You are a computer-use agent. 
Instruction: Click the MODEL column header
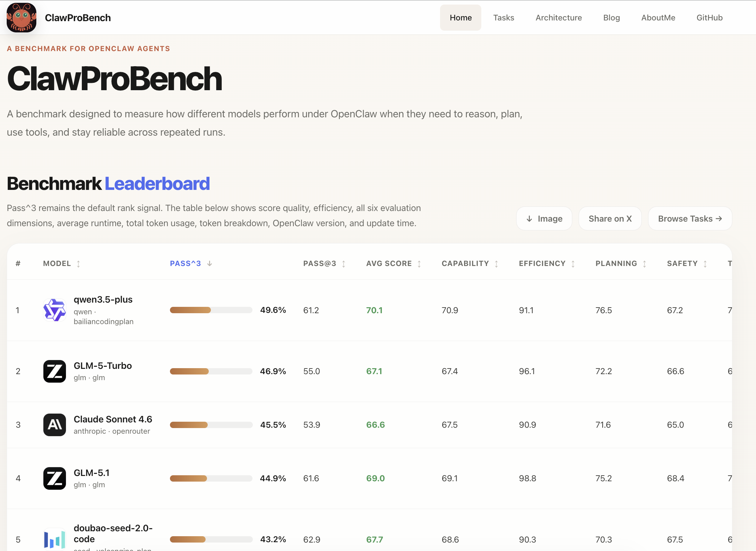(57, 264)
